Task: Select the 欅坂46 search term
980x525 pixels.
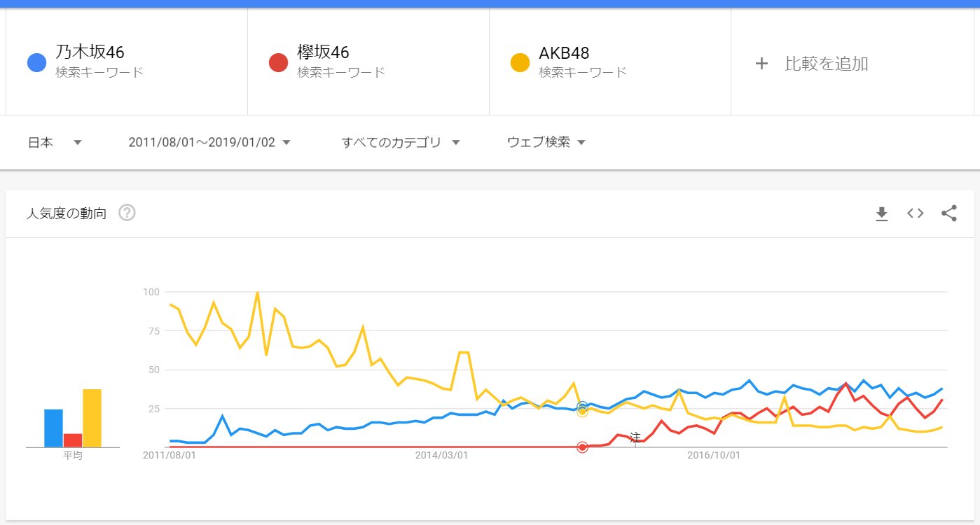Action: click(x=323, y=52)
